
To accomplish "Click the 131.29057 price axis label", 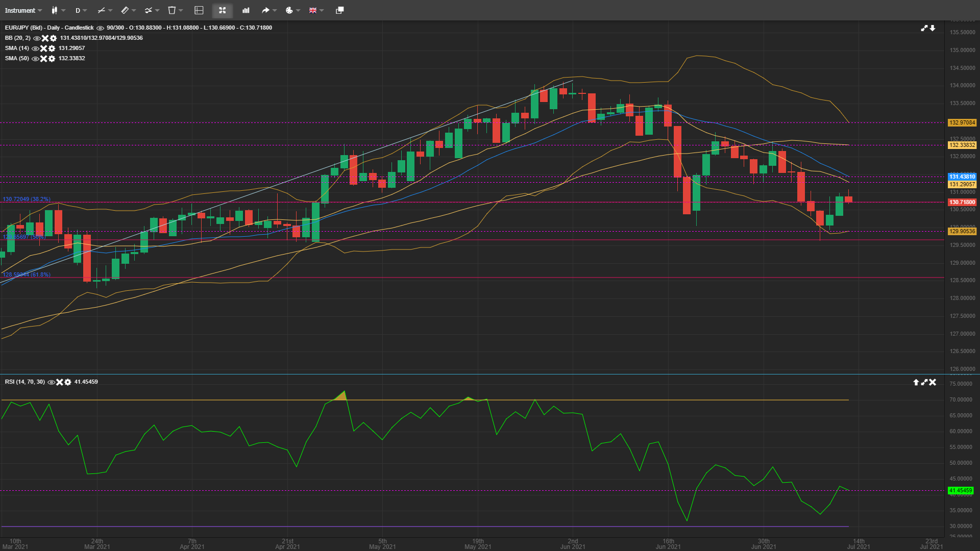I will pos(962,184).
